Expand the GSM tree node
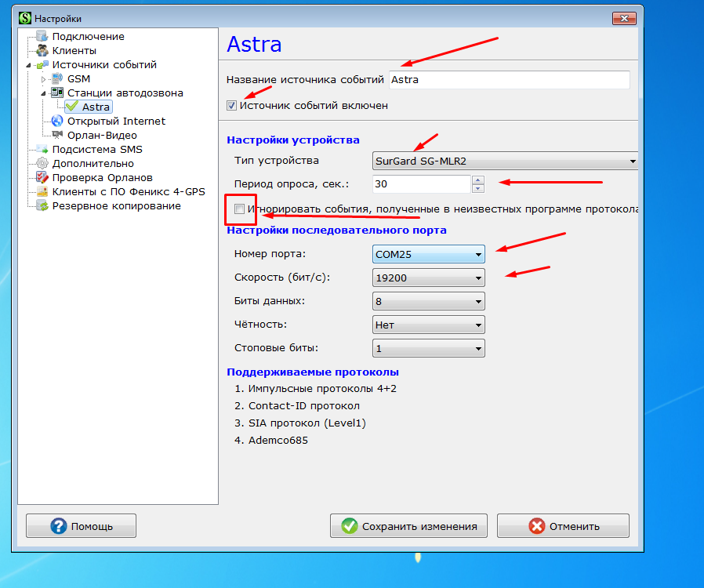The height and width of the screenshot is (588, 704). (44, 79)
